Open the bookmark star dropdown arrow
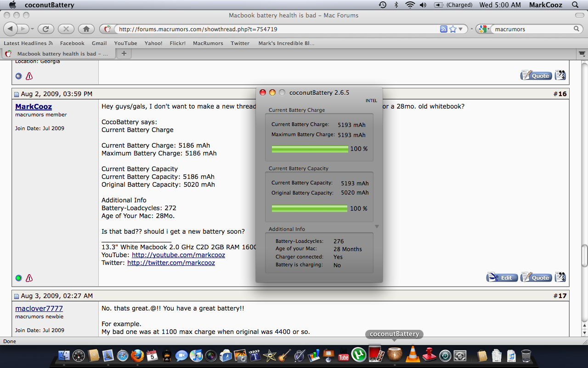The image size is (588, 368). pos(461,29)
